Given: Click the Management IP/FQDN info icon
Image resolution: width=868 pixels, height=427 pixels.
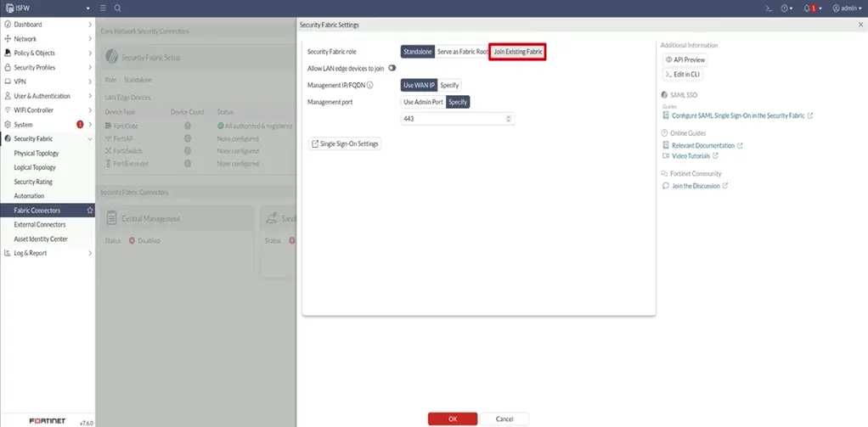Looking at the screenshot, I should (x=369, y=85).
